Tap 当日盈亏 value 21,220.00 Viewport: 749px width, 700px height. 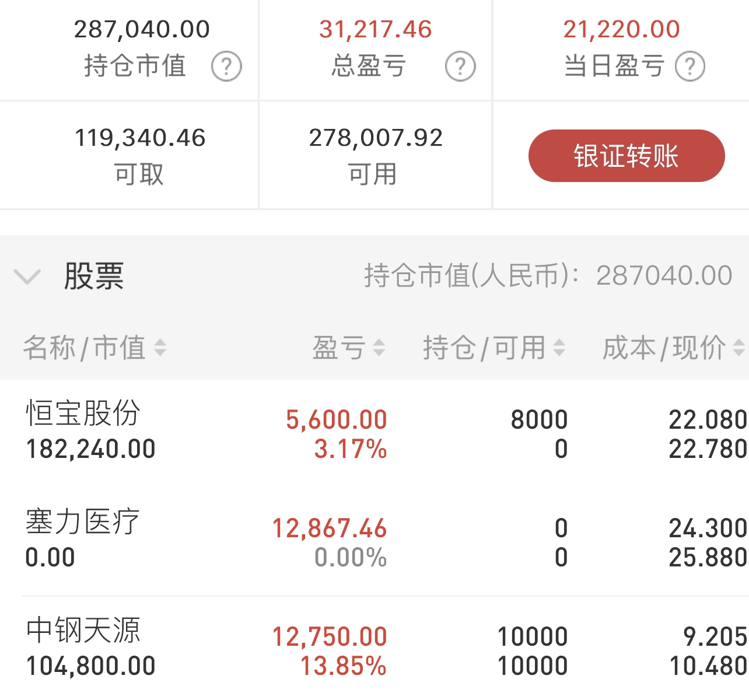622,29
